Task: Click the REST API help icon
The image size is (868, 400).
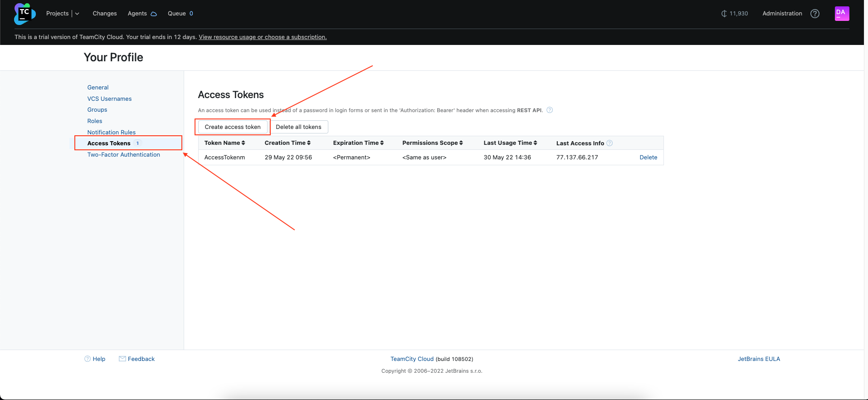Action: click(550, 110)
